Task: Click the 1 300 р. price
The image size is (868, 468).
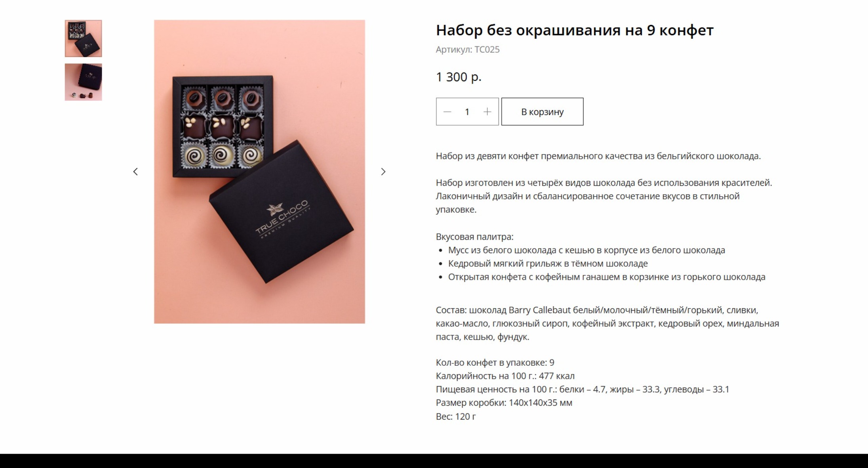Action: point(459,77)
